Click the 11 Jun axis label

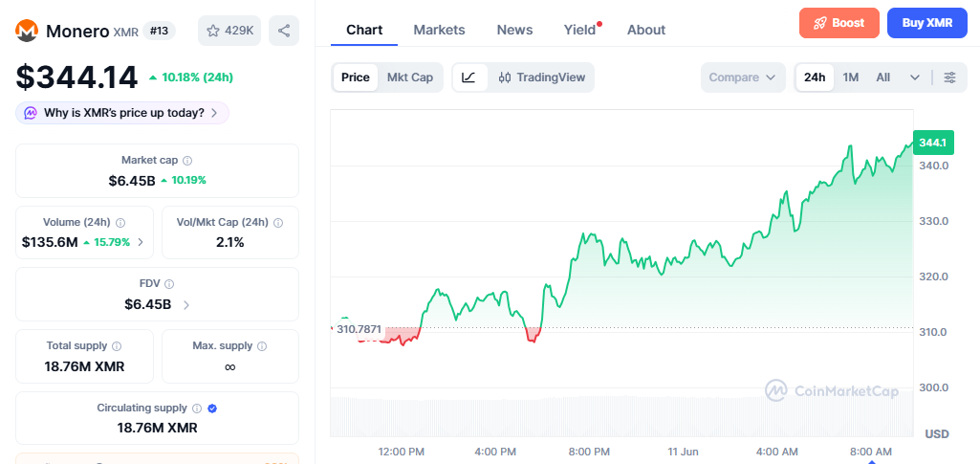pos(683,452)
